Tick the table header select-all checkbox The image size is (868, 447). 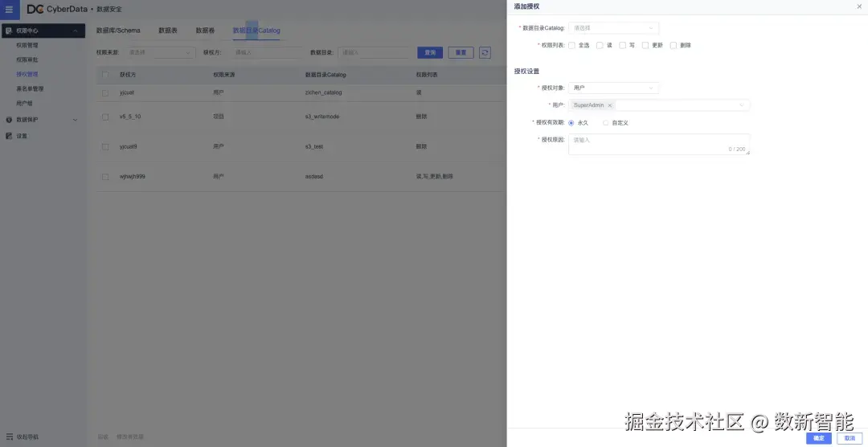coord(105,75)
